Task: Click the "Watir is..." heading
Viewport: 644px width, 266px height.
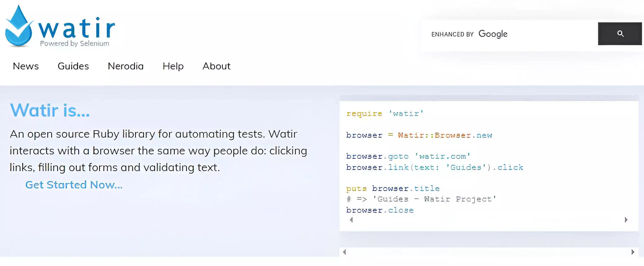Action: click(50, 110)
